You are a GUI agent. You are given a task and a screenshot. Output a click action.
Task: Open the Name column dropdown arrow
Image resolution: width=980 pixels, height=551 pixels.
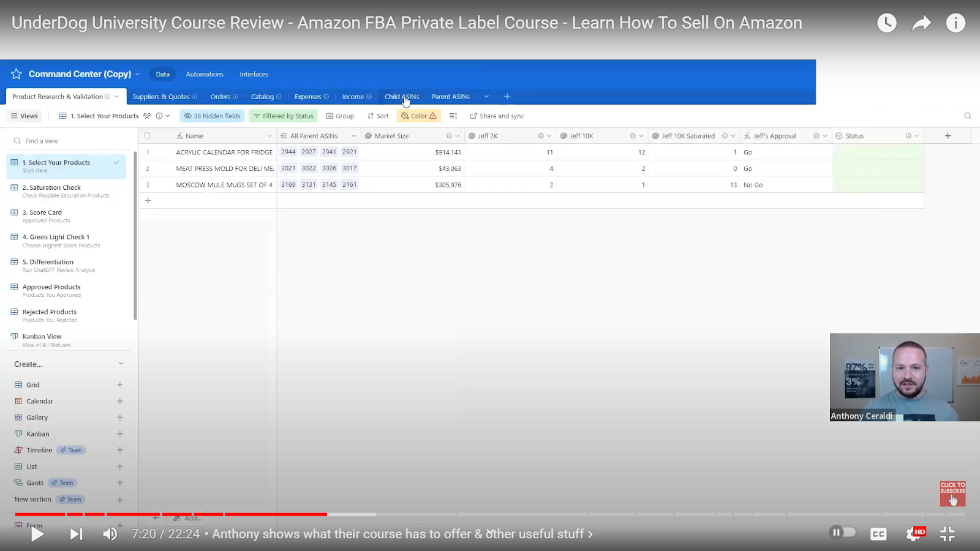click(x=269, y=136)
